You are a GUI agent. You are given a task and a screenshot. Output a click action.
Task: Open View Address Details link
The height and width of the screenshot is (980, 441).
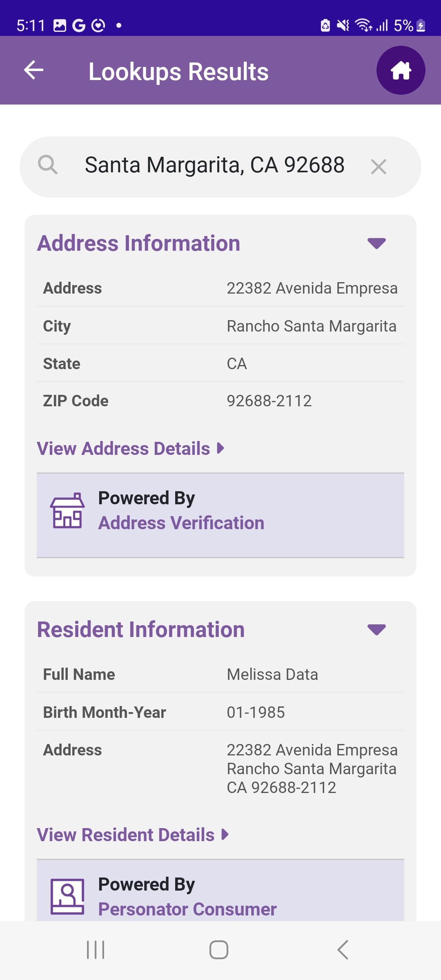tap(131, 448)
